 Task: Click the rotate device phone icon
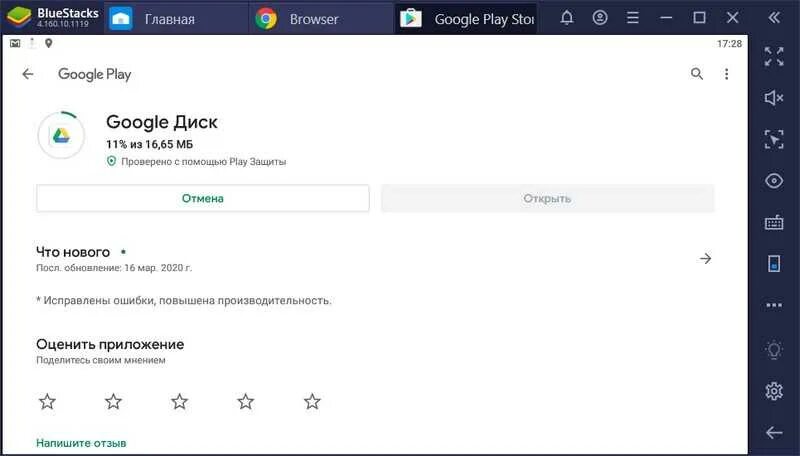pyautogui.click(x=774, y=264)
